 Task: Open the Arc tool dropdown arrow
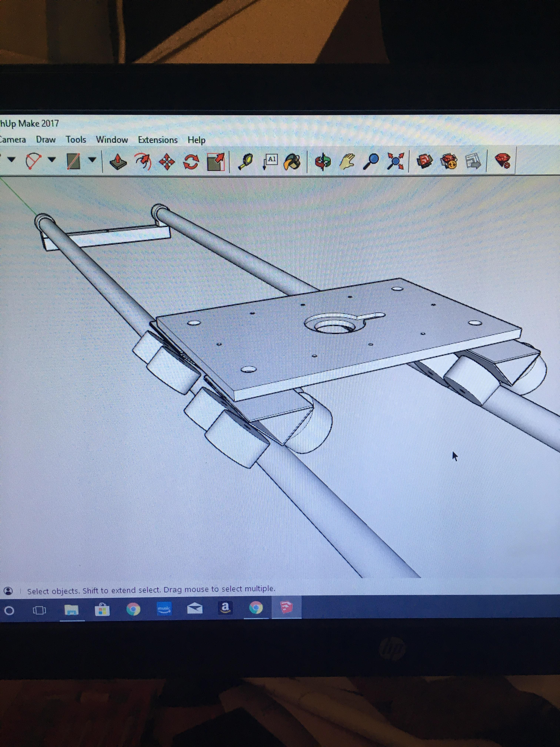[52, 159]
